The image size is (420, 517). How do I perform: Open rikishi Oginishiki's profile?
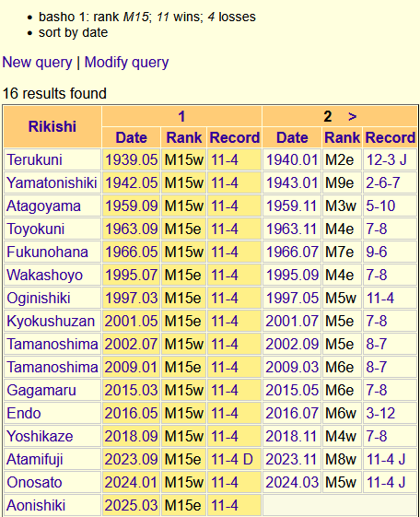39,298
